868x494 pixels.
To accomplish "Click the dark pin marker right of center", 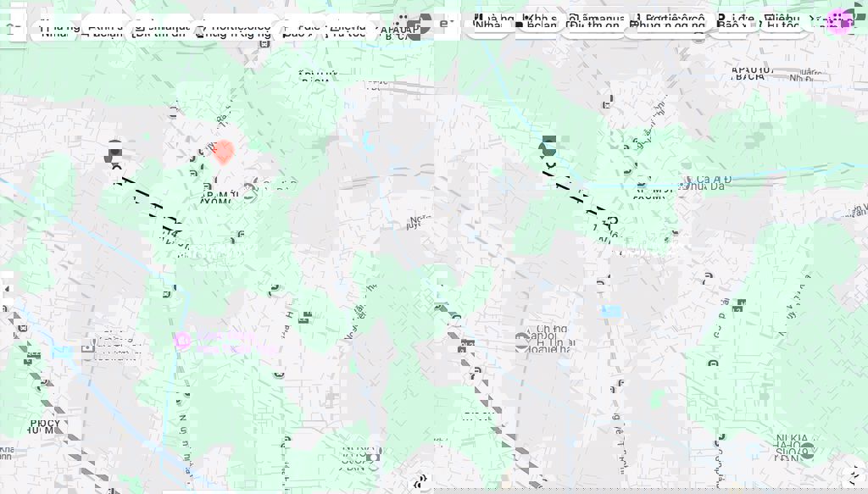I will click(549, 146).
